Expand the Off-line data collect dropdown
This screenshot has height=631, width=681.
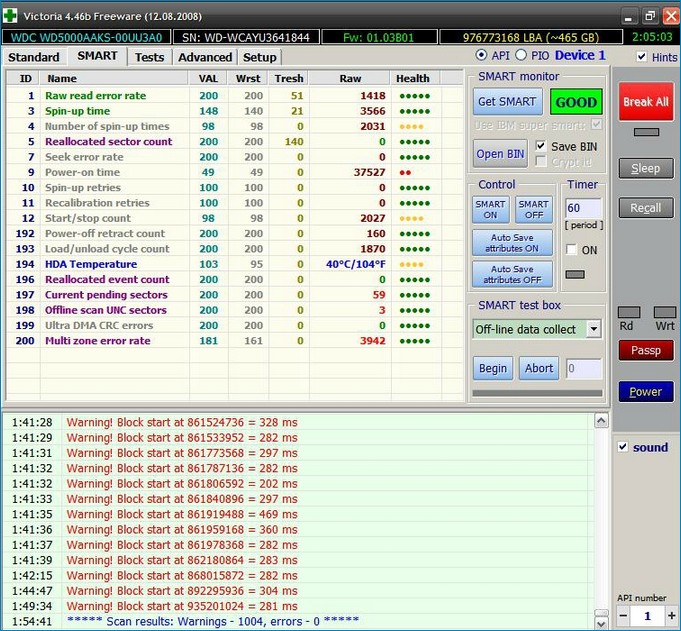[593, 329]
